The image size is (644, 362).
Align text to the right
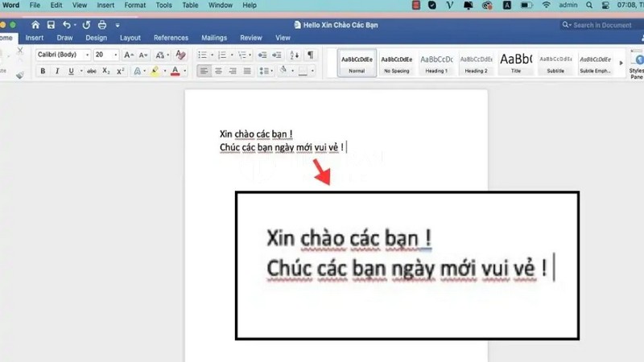point(233,71)
